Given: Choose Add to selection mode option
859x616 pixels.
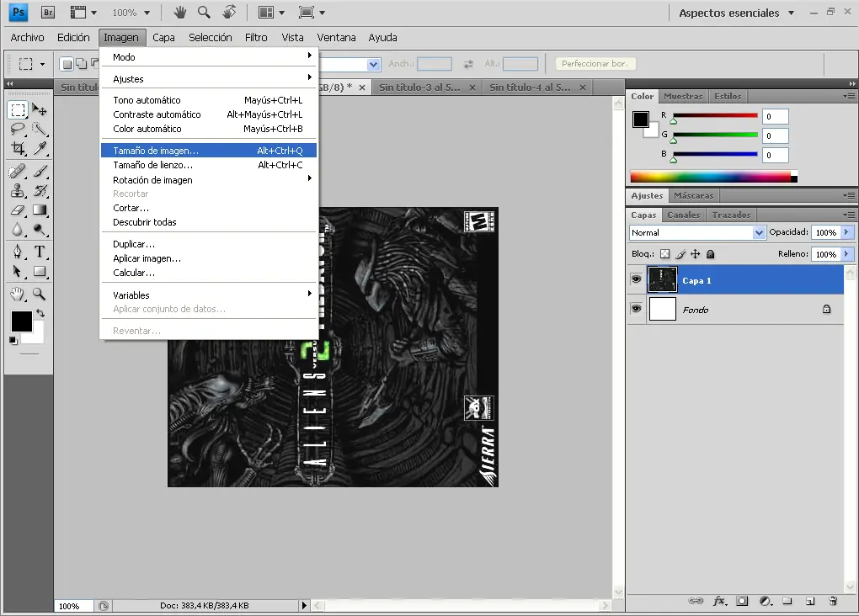Looking at the screenshot, I should [81, 64].
